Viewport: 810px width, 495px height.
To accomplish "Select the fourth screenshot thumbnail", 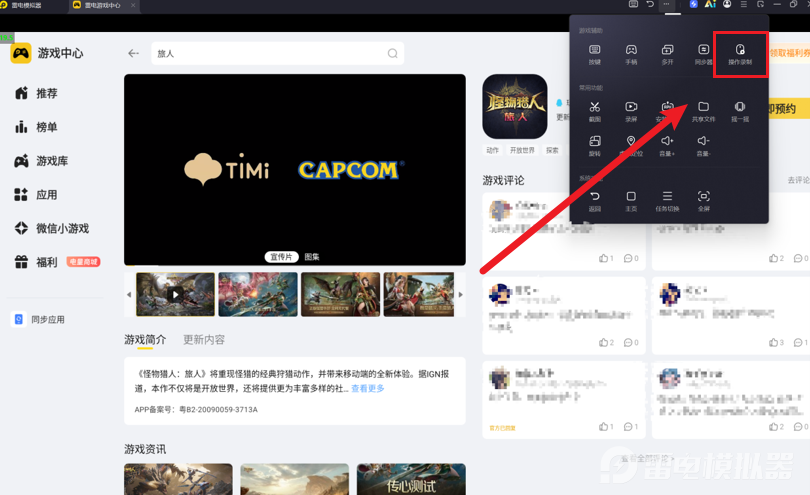I will [419, 295].
